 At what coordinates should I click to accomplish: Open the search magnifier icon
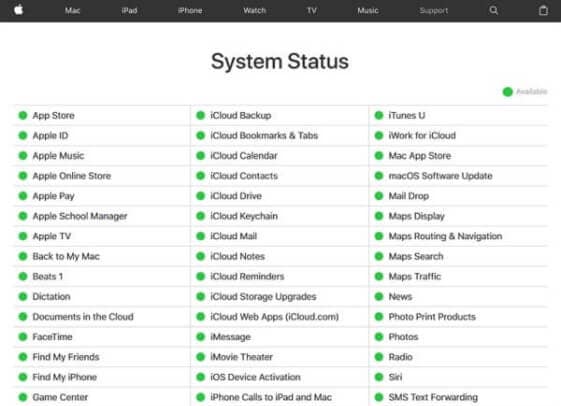[494, 10]
